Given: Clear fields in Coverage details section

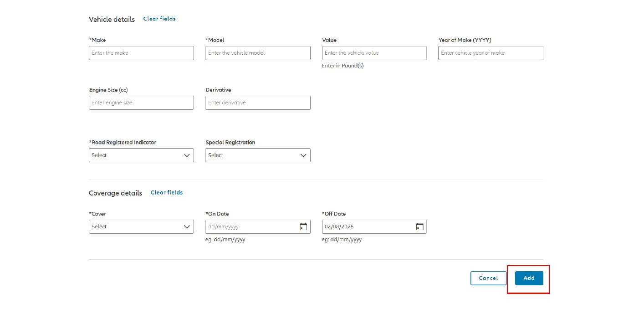Looking at the screenshot, I should (x=167, y=192).
